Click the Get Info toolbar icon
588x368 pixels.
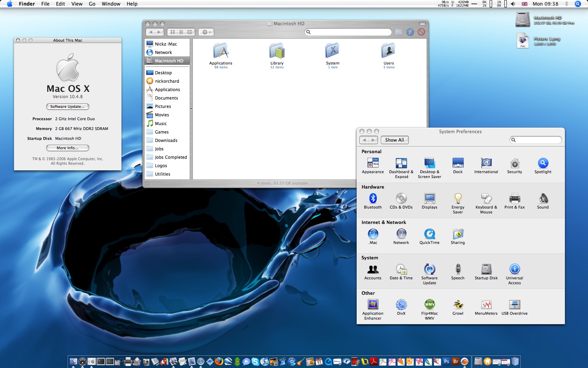[x=410, y=32]
